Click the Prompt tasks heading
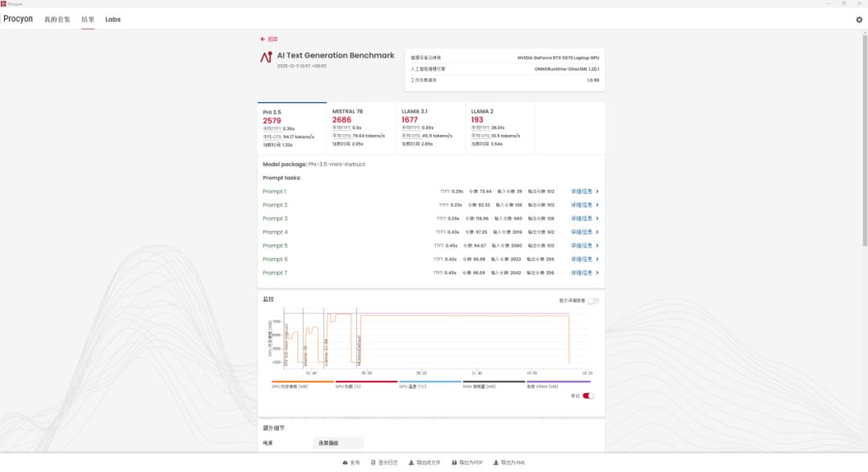The width and height of the screenshot is (868, 472). (x=281, y=178)
